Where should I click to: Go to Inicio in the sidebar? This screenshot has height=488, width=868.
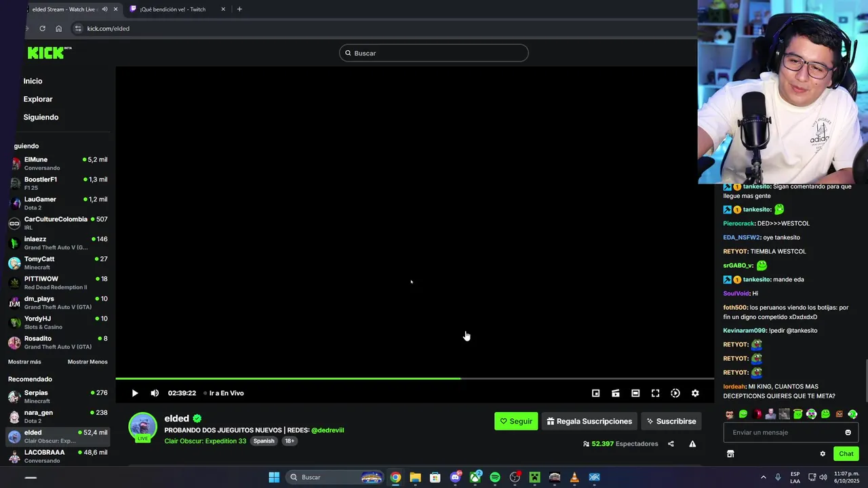click(33, 81)
